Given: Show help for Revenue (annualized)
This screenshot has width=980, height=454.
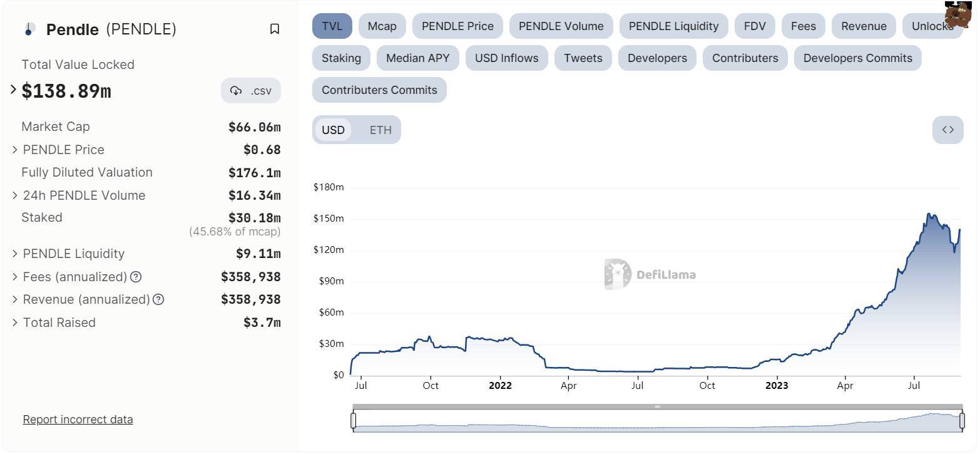Looking at the screenshot, I should coord(158,299).
